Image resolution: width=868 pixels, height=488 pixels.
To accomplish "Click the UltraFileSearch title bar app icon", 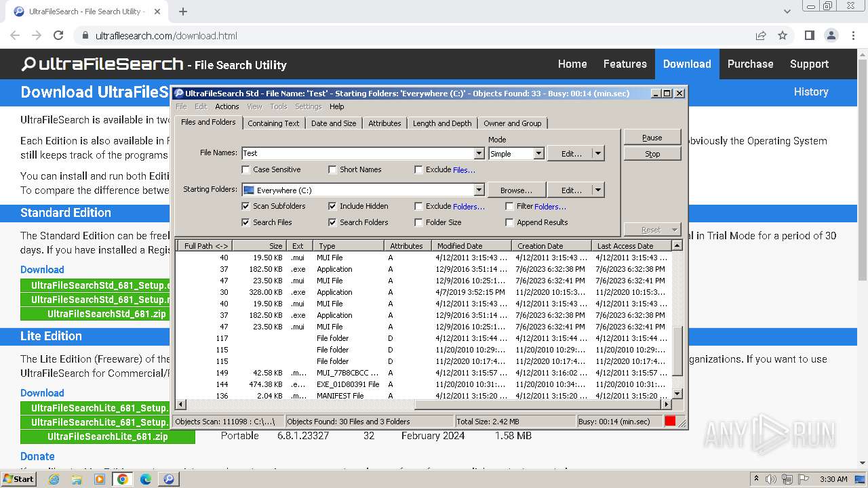I will 179,94.
